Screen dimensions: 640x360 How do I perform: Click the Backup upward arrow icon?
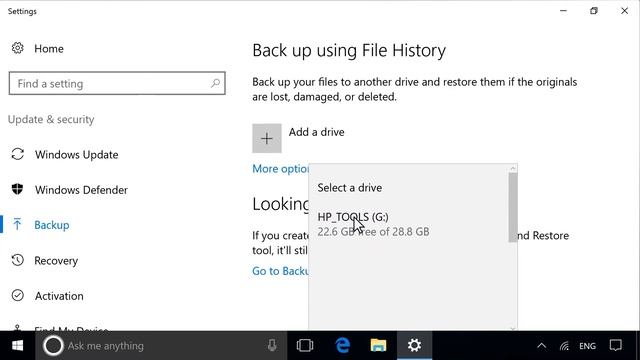tap(17, 224)
